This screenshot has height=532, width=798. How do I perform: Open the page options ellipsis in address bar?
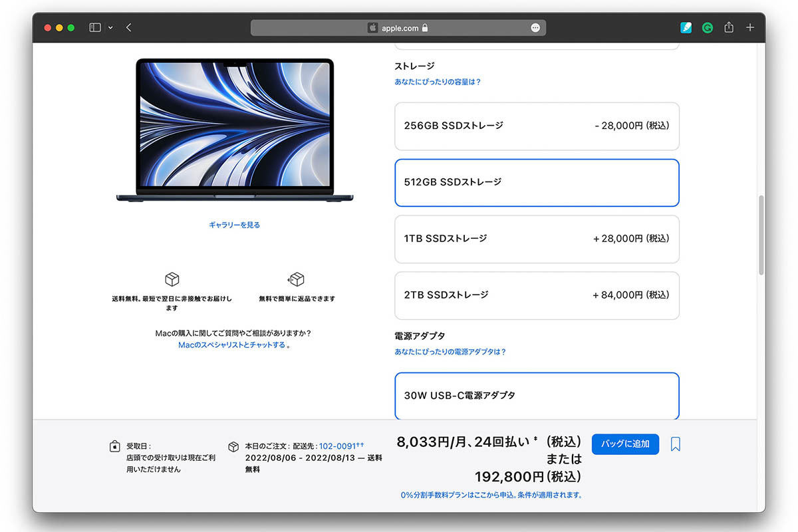click(x=535, y=28)
